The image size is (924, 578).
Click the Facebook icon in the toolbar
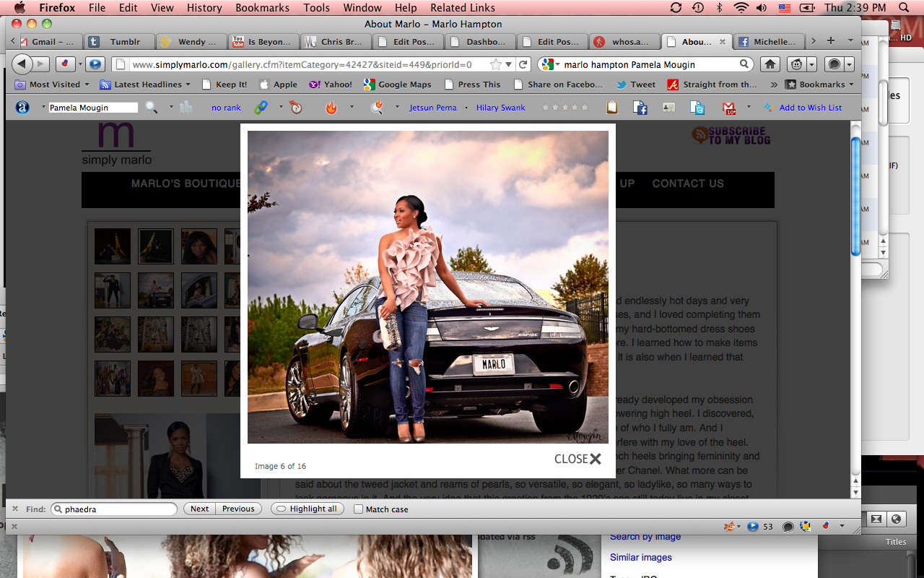(x=640, y=108)
